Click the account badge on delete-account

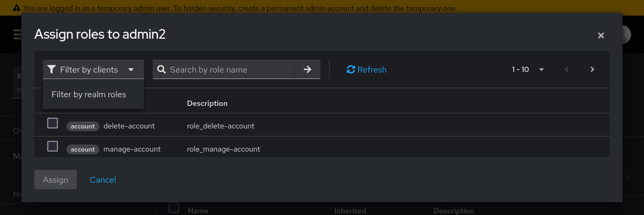(83, 126)
